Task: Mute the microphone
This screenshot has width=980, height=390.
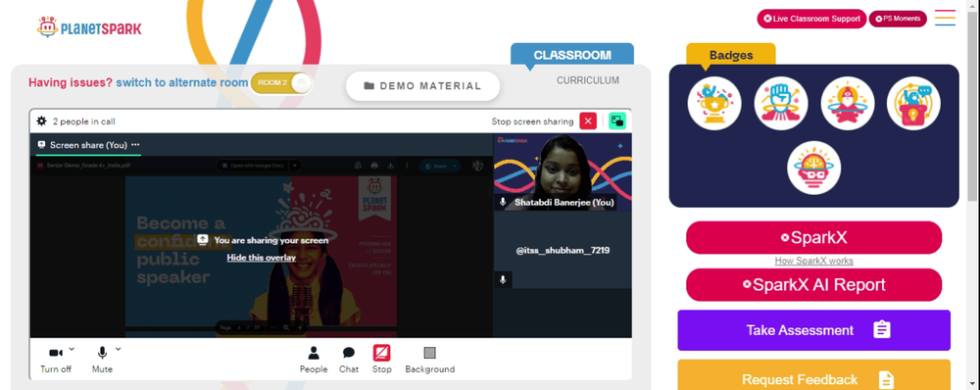Action: click(x=102, y=360)
